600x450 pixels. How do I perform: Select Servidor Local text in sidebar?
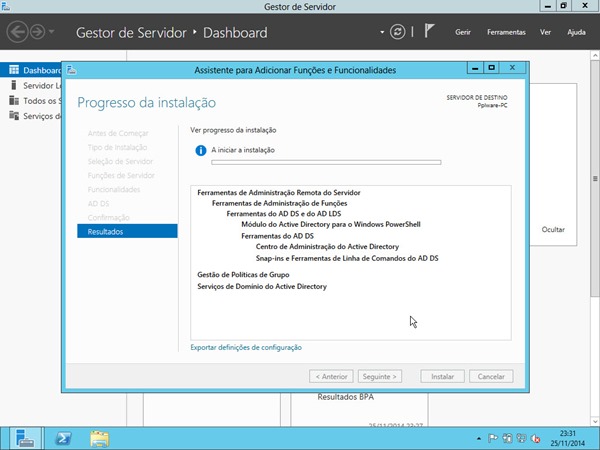[x=42, y=85]
